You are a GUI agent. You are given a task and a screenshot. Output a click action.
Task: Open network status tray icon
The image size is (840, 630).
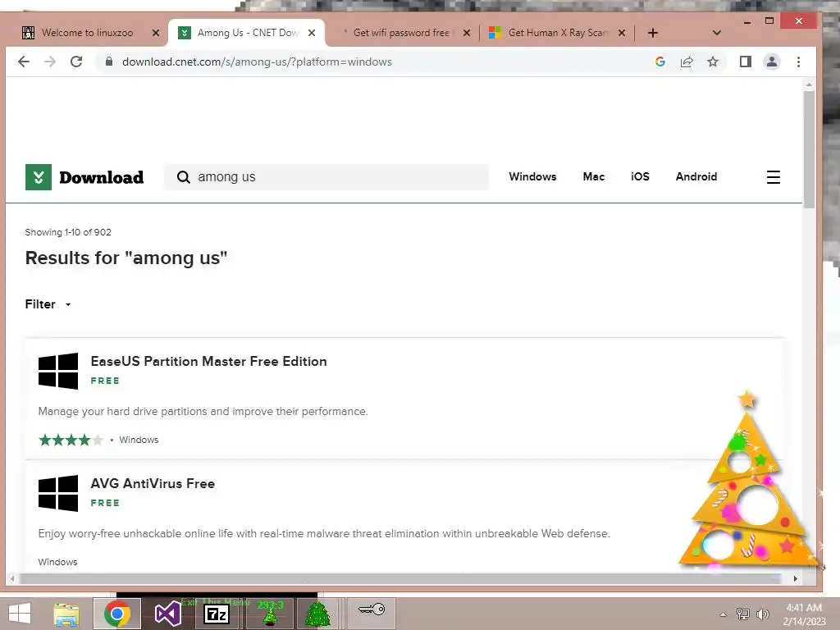coord(742,614)
